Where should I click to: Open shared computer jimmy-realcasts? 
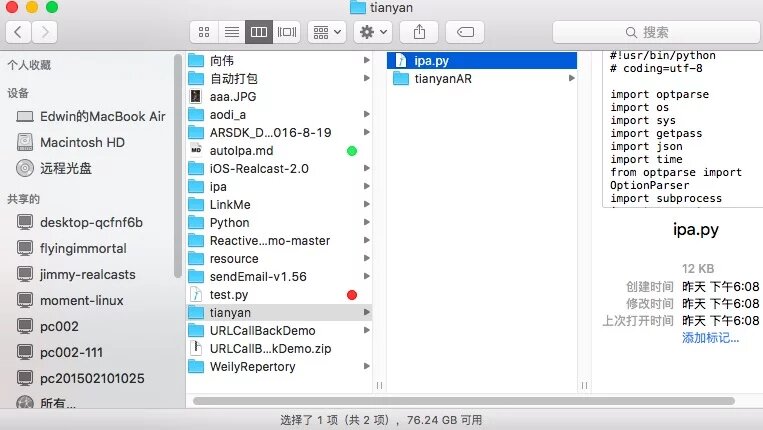[76, 274]
